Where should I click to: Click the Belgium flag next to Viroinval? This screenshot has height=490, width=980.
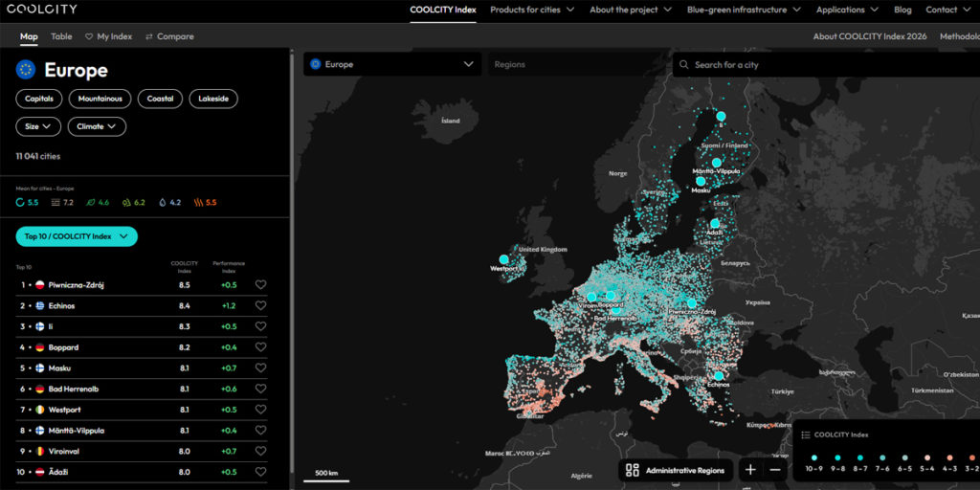coord(40,452)
